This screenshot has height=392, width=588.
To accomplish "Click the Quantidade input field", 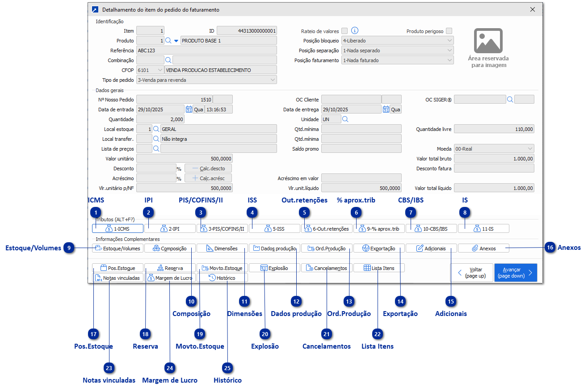I will [x=160, y=119].
